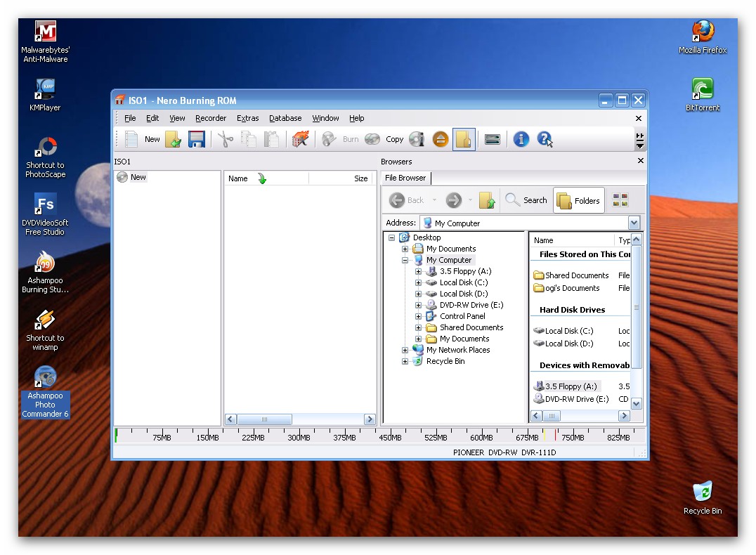The image size is (756, 555).
Task: Toggle the Folders pane button
Action: 579,200
